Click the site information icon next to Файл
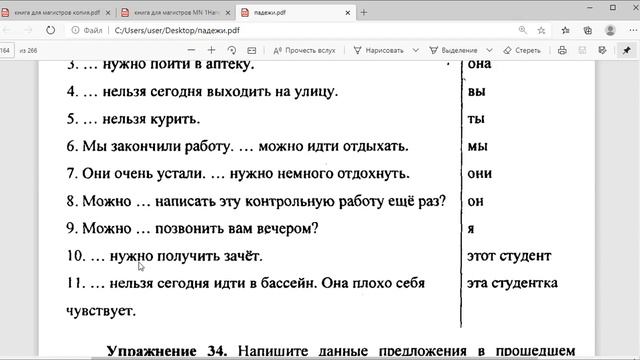This screenshot has width=640, height=360. pyautogui.click(x=75, y=30)
